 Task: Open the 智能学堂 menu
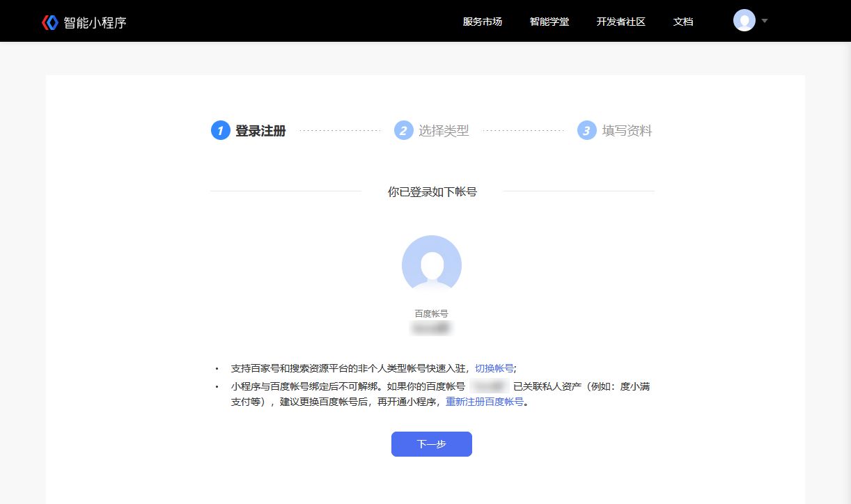549,22
